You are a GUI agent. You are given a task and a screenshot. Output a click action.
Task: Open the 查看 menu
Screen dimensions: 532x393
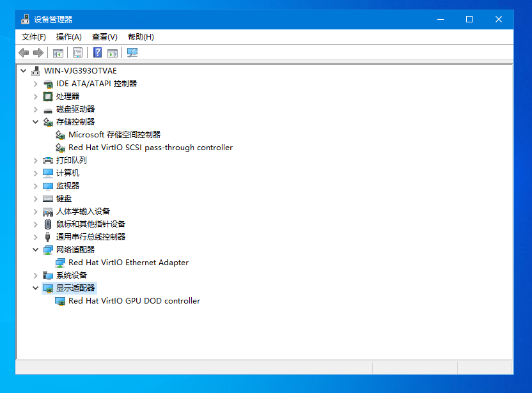pyautogui.click(x=104, y=36)
